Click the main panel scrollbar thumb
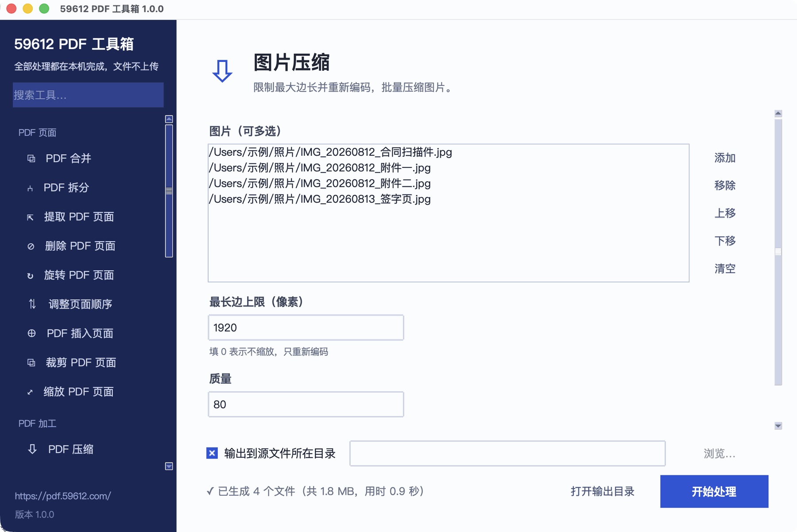The image size is (797, 532). click(778, 252)
